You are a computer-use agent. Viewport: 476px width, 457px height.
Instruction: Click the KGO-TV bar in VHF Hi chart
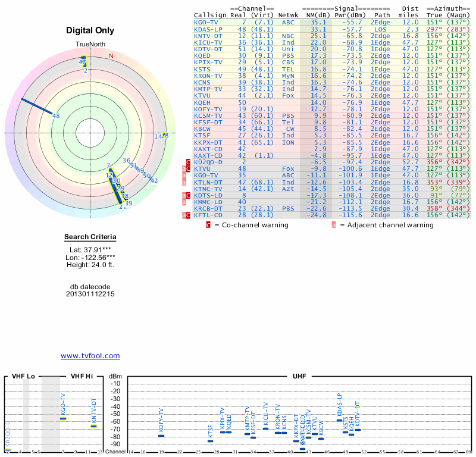click(x=63, y=418)
